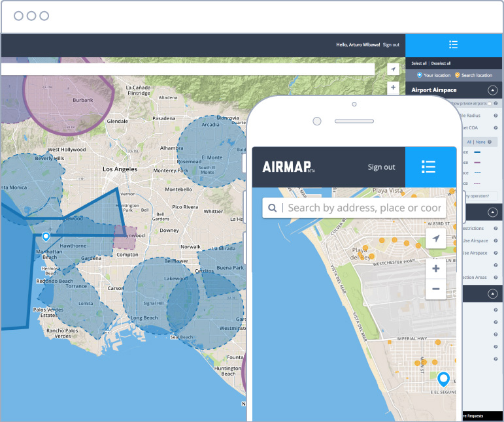Click Select all layers
Screen dimensions: 504x422
pos(419,63)
